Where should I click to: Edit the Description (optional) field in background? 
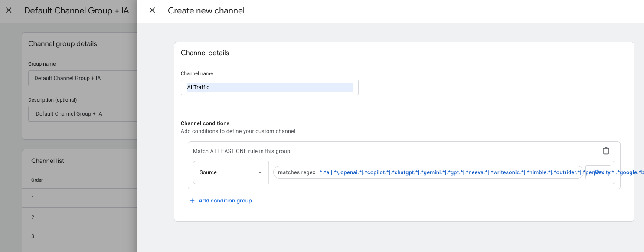coord(82,114)
